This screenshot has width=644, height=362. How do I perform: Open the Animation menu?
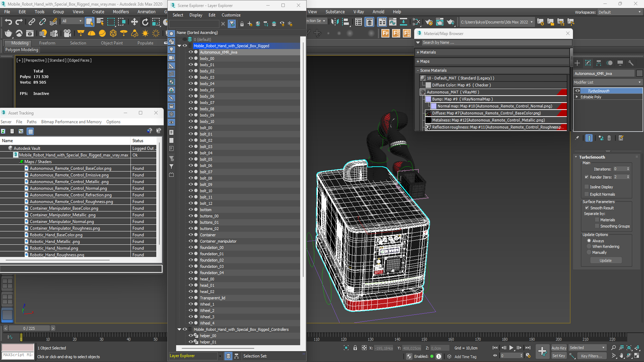(x=147, y=12)
